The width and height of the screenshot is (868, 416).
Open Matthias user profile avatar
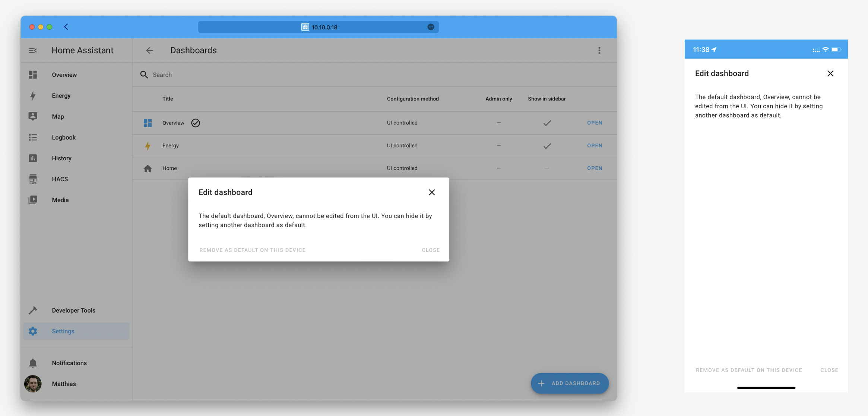pos(33,384)
